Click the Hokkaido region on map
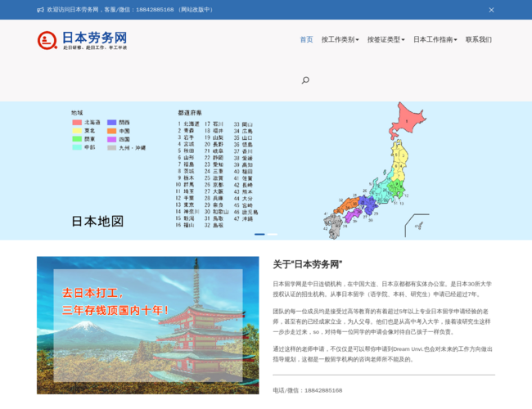 [407, 120]
